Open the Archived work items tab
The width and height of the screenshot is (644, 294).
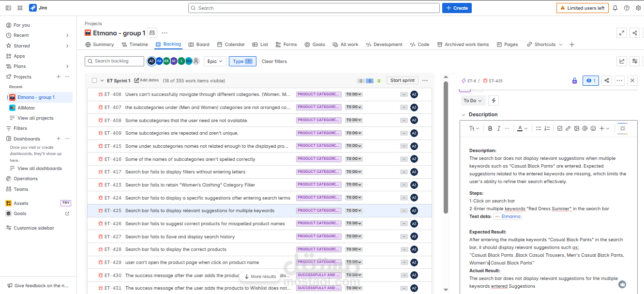click(463, 45)
